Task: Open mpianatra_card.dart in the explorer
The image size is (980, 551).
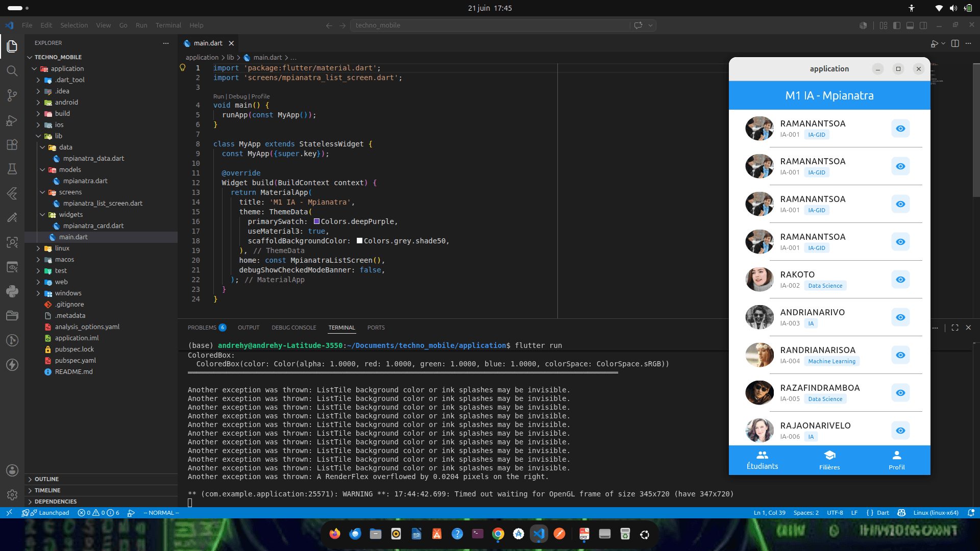Action: click(93, 226)
